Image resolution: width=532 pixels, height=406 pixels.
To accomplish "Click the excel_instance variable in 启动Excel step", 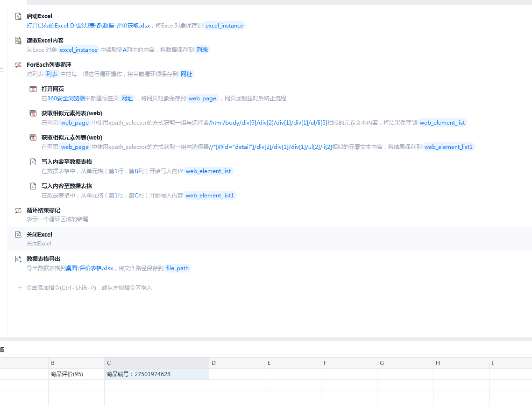I will pos(224,26).
